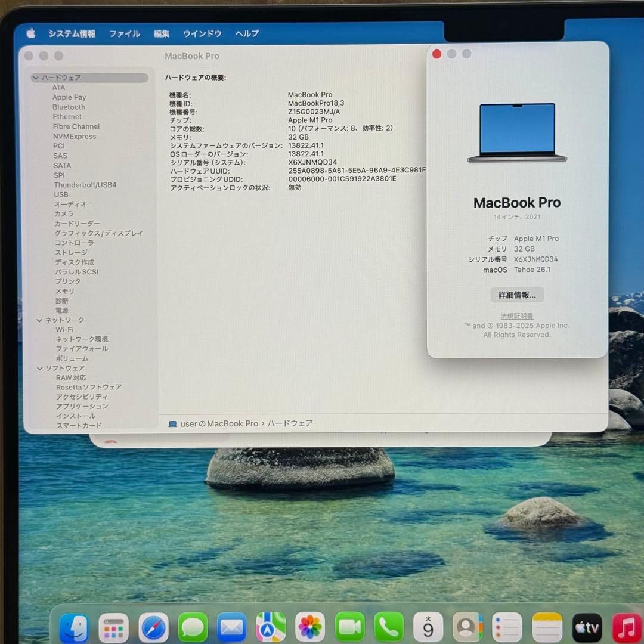Select カメラ in the sidebar

click(64, 214)
